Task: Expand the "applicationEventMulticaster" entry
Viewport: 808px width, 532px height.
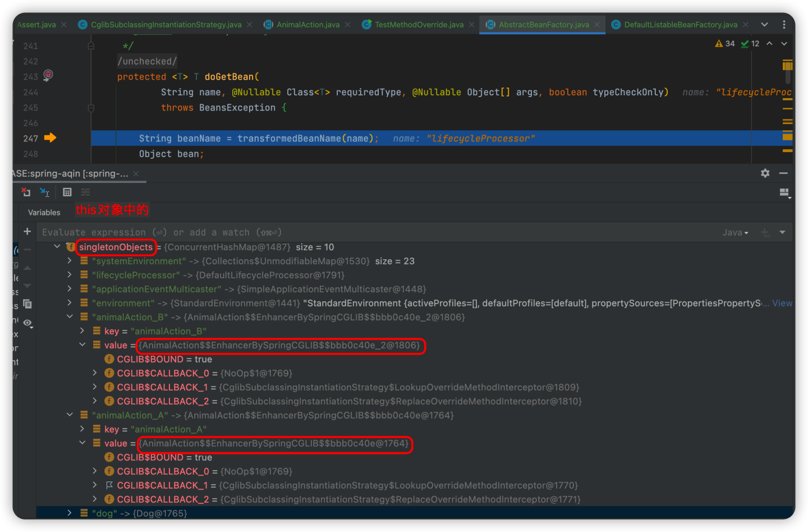Action: click(x=70, y=289)
